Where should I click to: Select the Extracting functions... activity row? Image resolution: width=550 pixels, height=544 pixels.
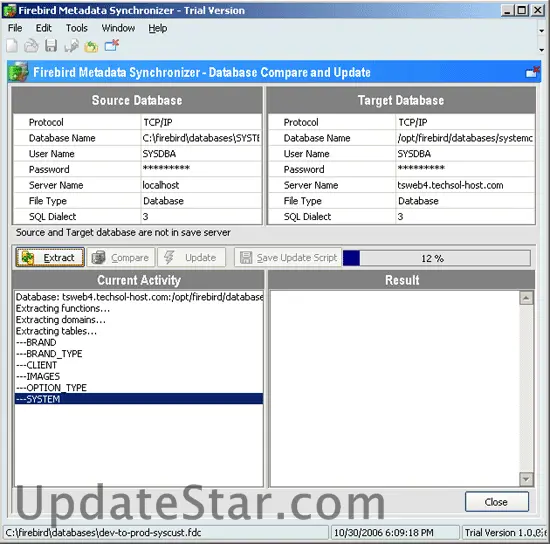tap(139, 308)
